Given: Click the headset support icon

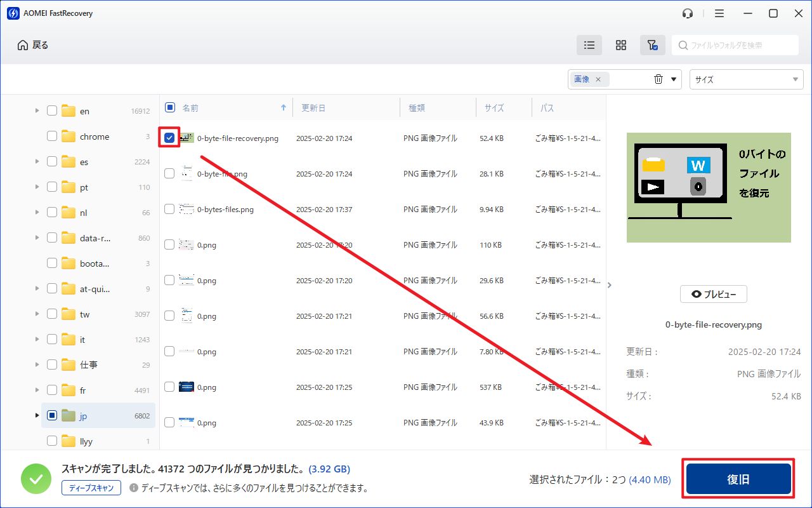Looking at the screenshot, I should [x=687, y=13].
